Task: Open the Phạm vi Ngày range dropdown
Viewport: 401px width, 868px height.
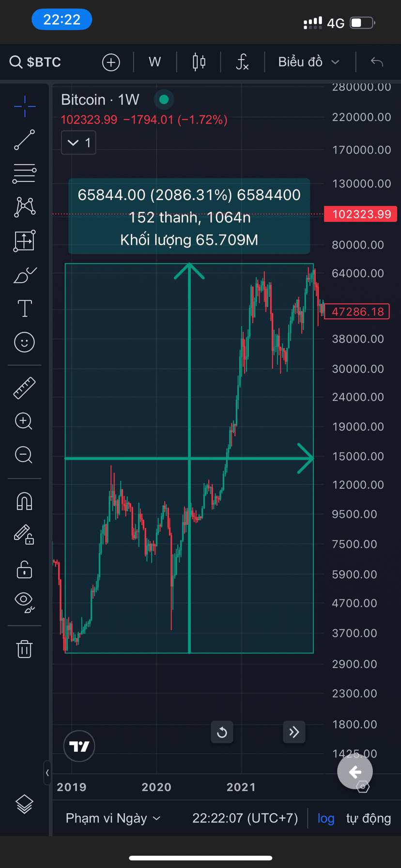Action: (113, 818)
